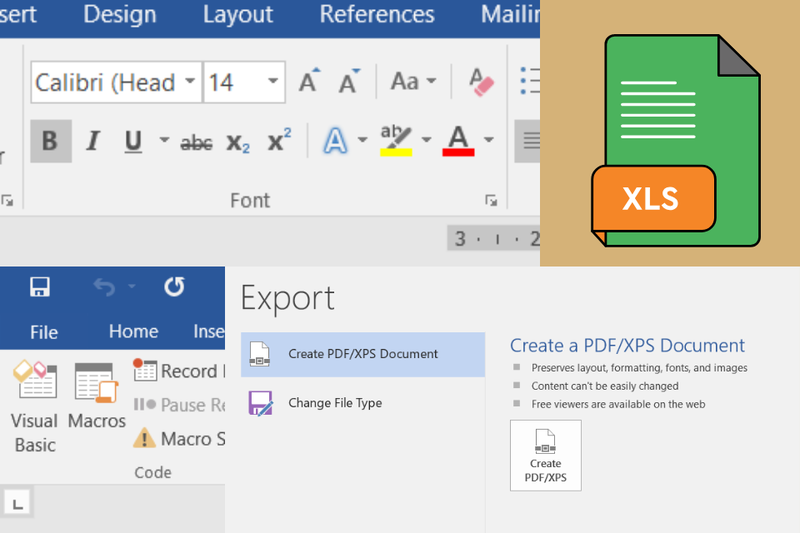Toggle Underline formatting button
Screen dimensions: 800x533
tap(133, 141)
